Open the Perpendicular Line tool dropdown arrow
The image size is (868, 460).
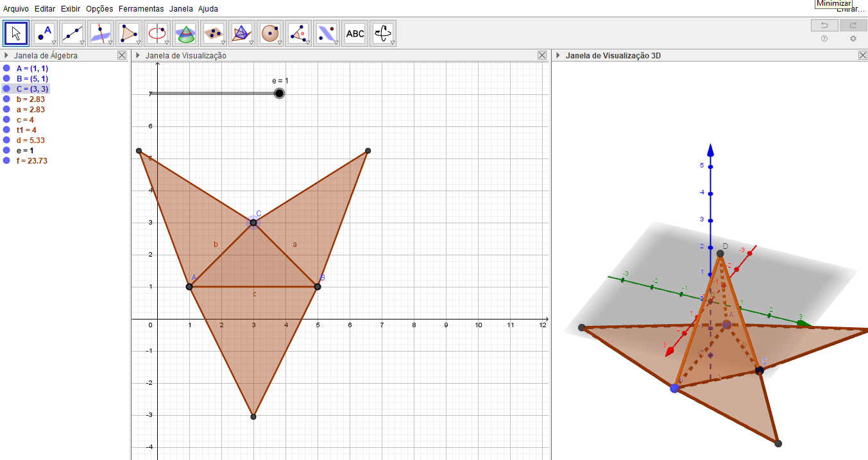tap(110, 42)
